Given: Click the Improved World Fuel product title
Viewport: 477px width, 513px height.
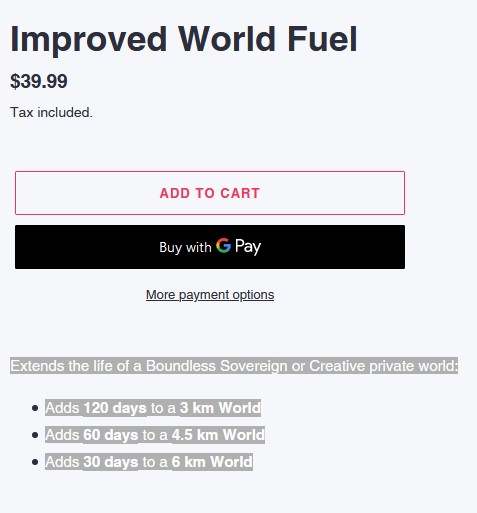Looking at the screenshot, I should [184, 39].
